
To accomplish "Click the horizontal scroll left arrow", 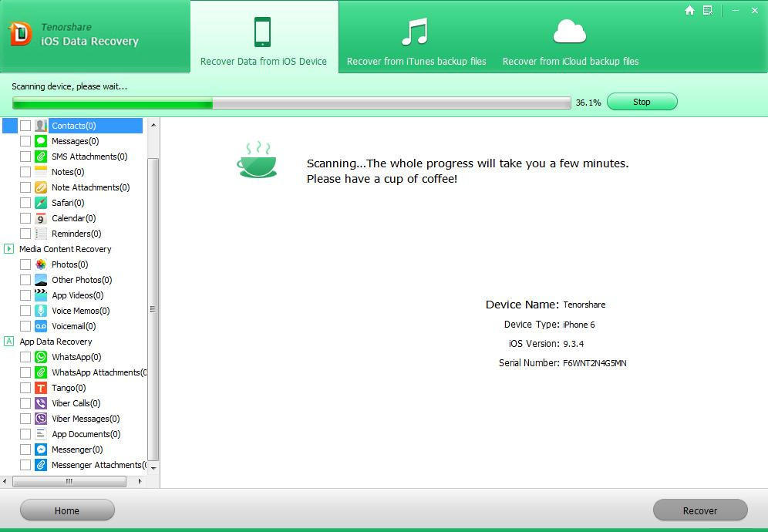I will click(5, 482).
